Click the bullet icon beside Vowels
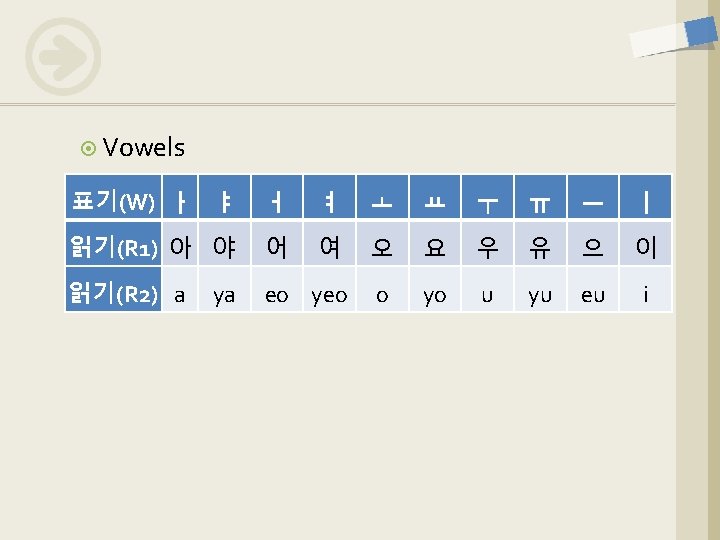This screenshot has width=720, height=540. (88, 149)
